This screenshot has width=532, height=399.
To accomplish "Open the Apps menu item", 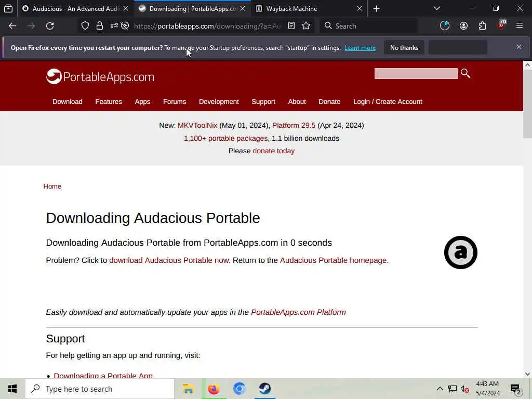I will 142,102.
